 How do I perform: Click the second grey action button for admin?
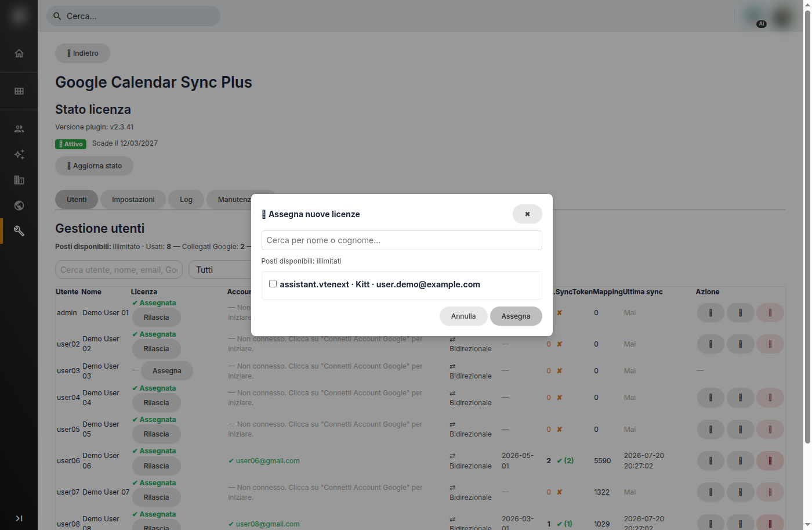click(741, 313)
